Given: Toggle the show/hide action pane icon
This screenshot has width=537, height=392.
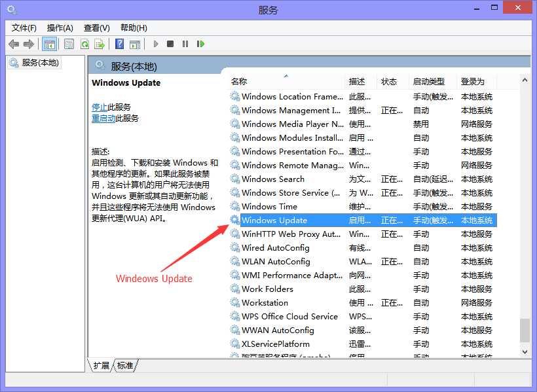Looking at the screenshot, I should tap(135, 44).
